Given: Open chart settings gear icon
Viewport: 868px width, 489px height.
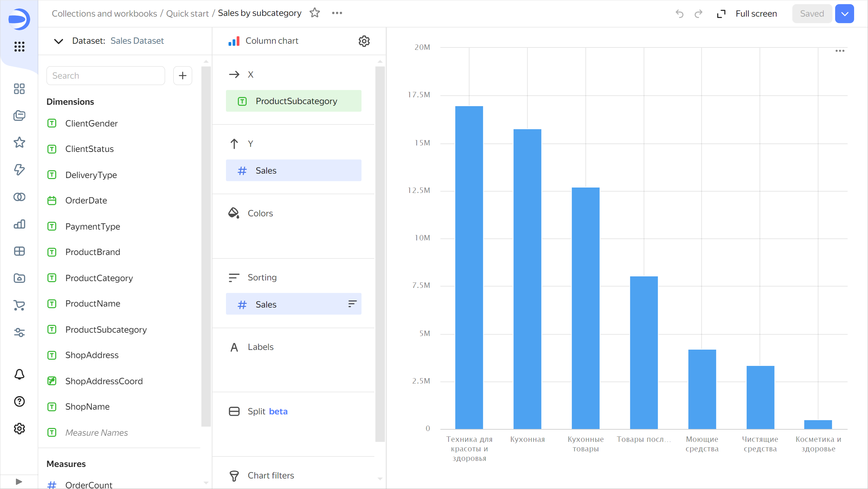Looking at the screenshot, I should pyautogui.click(x=364, y=41).
